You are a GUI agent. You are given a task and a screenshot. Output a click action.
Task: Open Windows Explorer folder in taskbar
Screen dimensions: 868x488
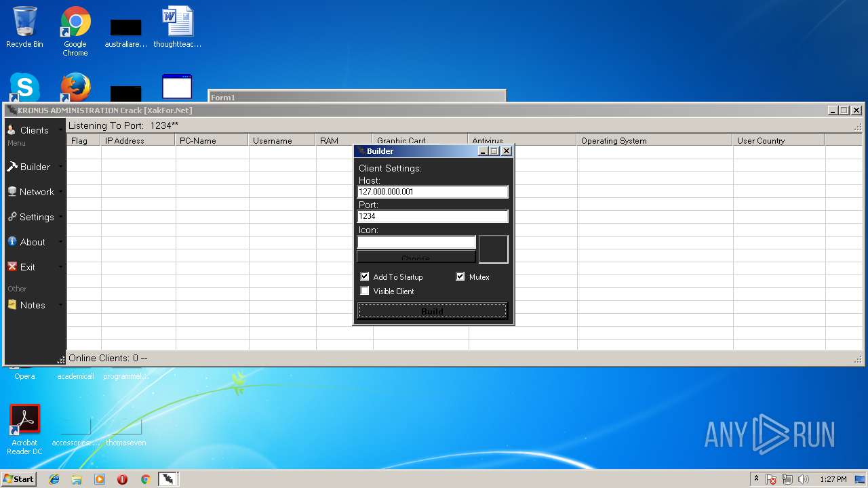point(77,479)
